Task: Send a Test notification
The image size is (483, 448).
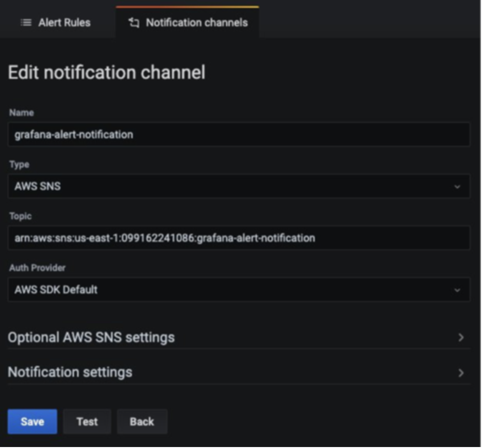Action: [x=87, y=422]
